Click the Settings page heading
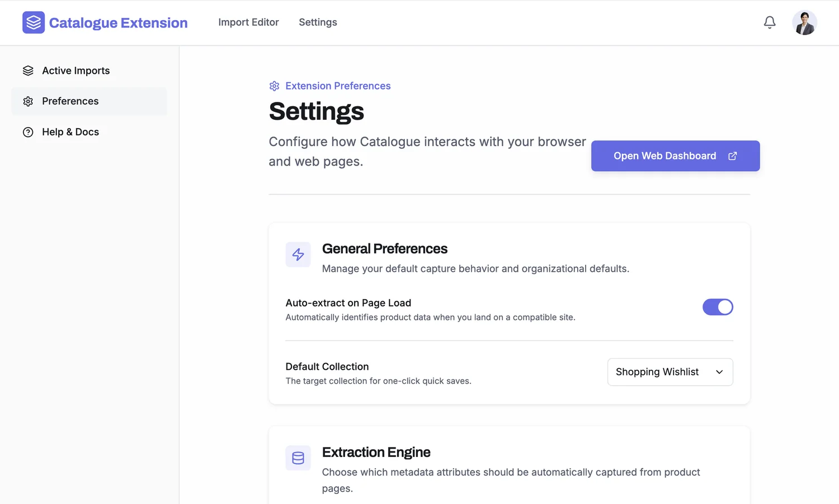This screenshot has width=839, height=504. (x=317, y=111)
